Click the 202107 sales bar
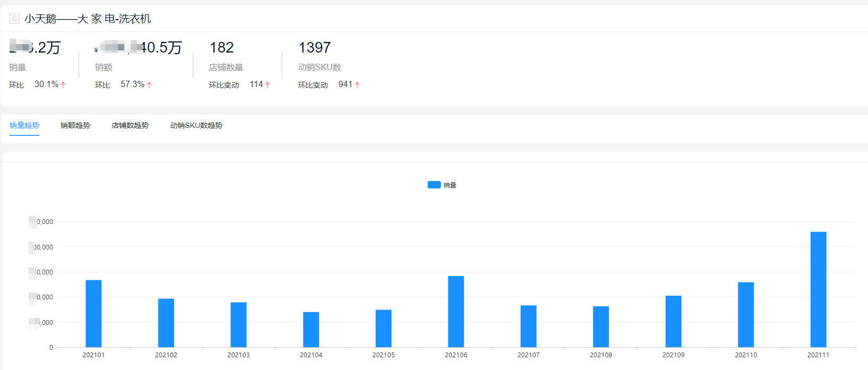The image size is (868, 370). [529, 326]
